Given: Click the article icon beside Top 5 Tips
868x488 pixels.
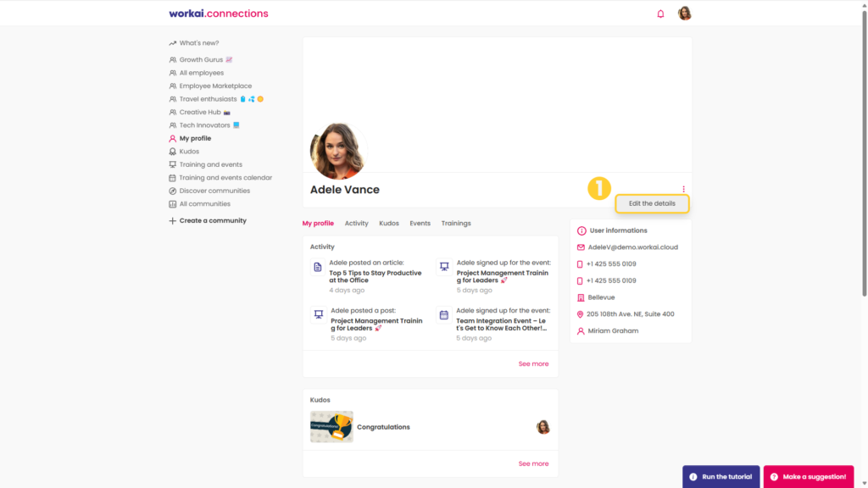Looking at the screenshot, I should 318,267.
